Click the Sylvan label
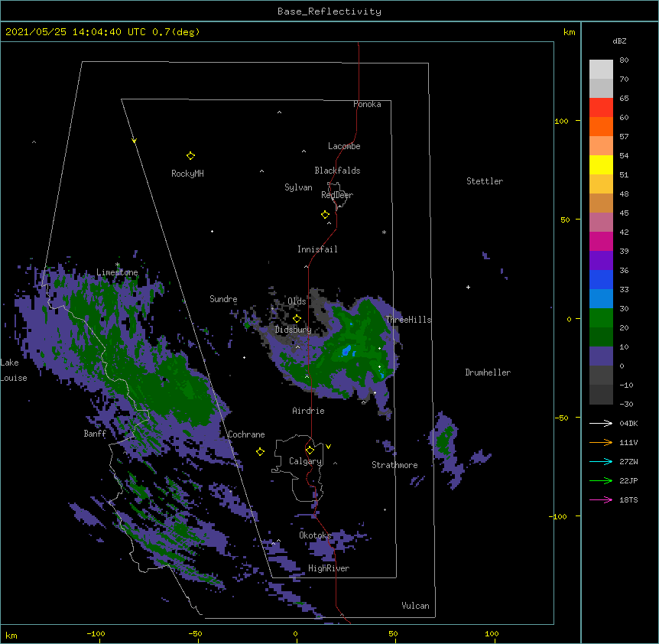The width and height of the screenshot is (659, 644). point(298,187)
